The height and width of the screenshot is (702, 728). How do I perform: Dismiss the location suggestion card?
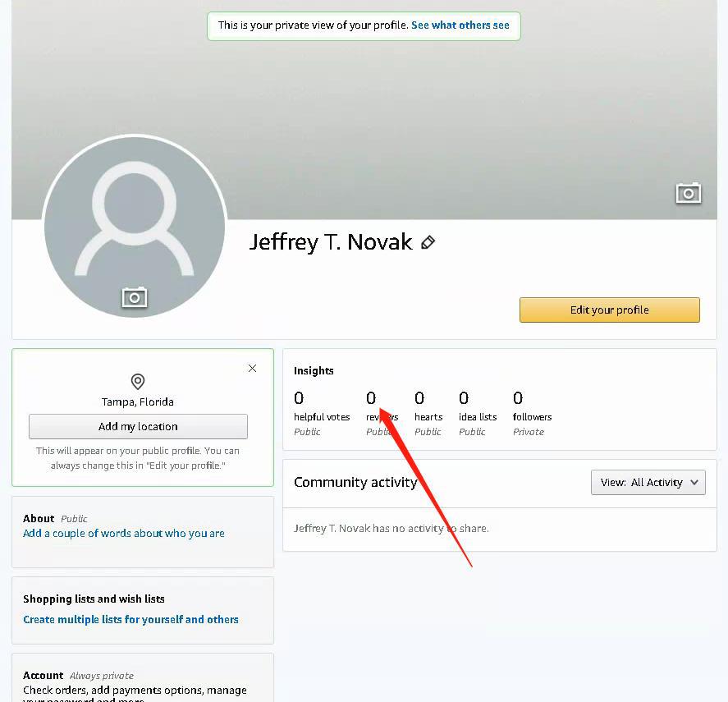(x=252, y=369)
